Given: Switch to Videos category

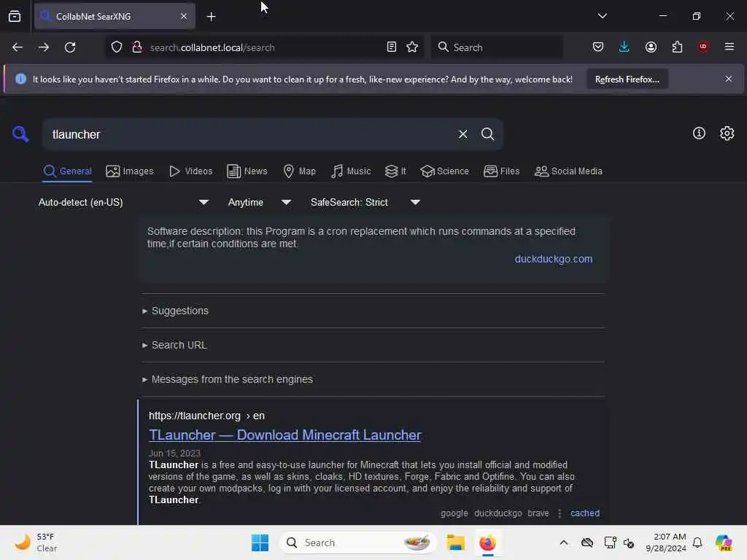Looking at the screenshot, I should [x=190, y=171].
